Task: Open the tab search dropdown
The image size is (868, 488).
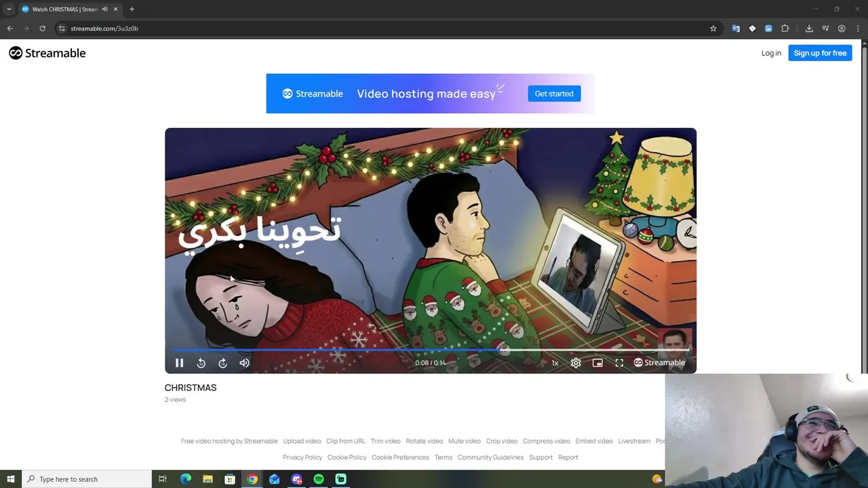Action: (x=9, y=9)
